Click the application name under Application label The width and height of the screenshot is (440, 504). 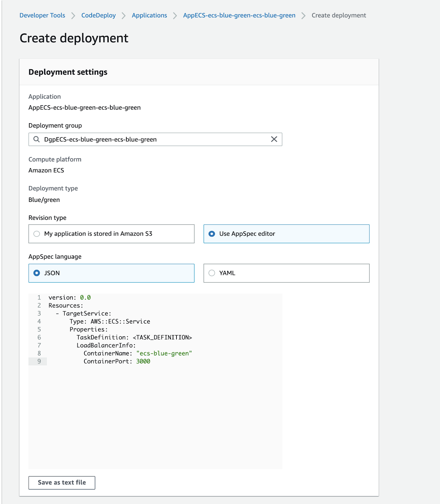[84, 108]
